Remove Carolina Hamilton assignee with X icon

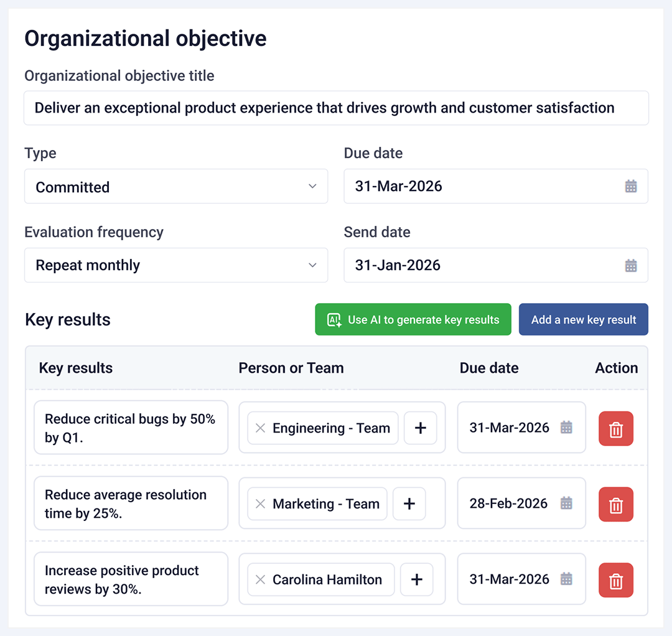[x=261, y=580]
